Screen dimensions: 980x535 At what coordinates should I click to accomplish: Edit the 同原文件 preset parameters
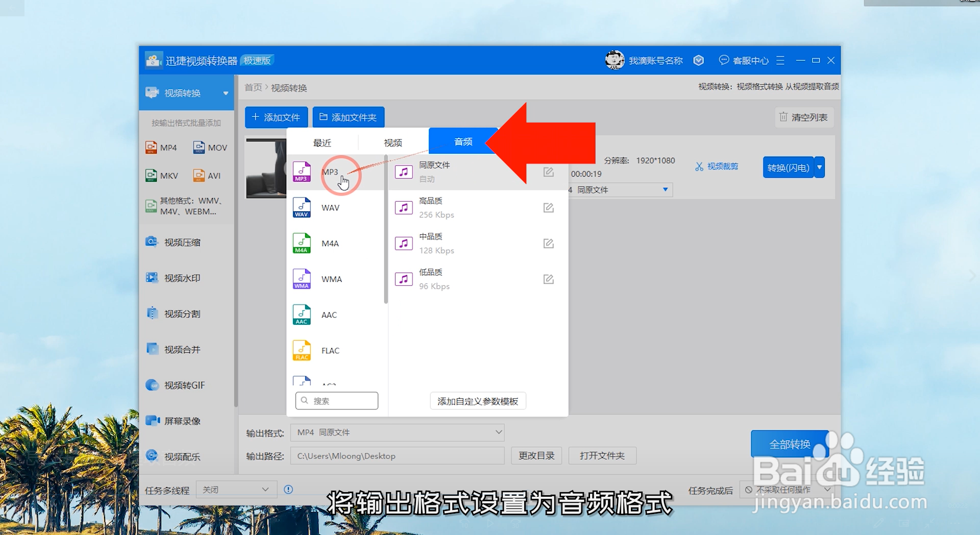[548, 172]
